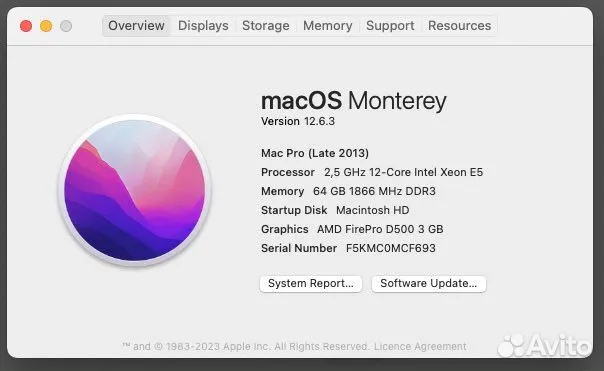The height and width of the screenshot is (371, 604).
Task: Show the Support tab
Action: [390, 26]
